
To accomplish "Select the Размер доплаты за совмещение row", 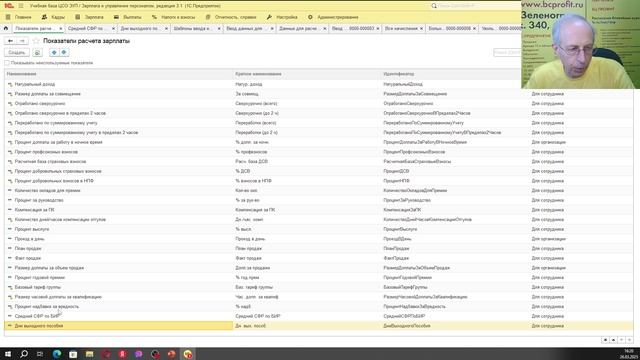I will coord(318,94).
